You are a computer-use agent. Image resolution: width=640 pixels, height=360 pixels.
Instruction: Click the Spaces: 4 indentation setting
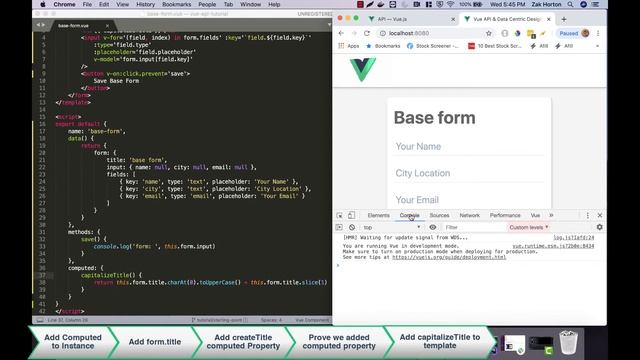(x=271, y=320)
